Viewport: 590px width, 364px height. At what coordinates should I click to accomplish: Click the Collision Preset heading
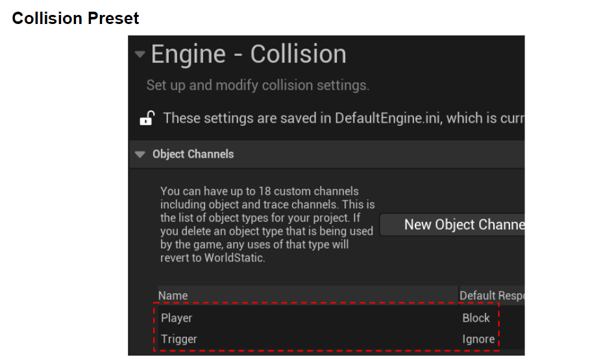pyautogui.click(x=75, y=18)
